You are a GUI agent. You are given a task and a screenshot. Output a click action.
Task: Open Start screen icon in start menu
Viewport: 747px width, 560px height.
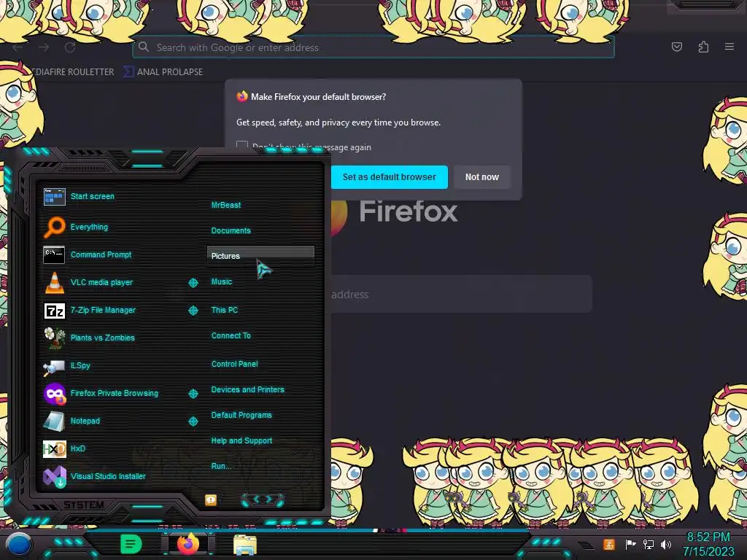pyautogui.click(x=54, y=197)
